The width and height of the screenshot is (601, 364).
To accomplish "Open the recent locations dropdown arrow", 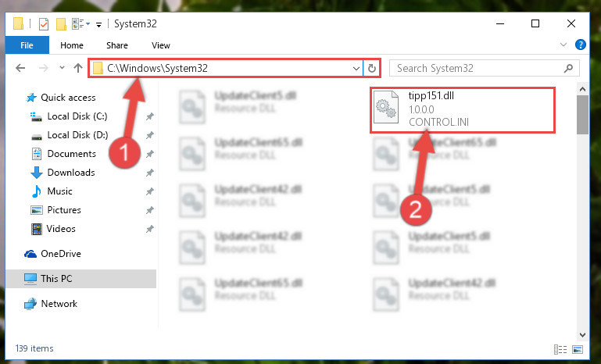I will click(62, 68).
